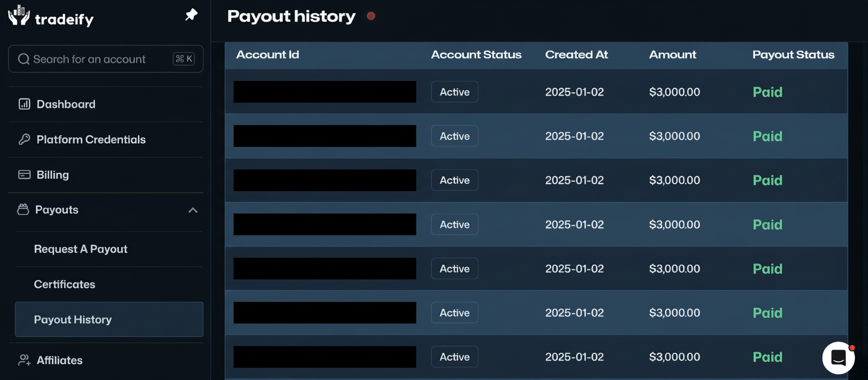This screenshot has height=380, width=868.
Task: Toggle the Active badge on the last visible row
Action: pos(454,356)
